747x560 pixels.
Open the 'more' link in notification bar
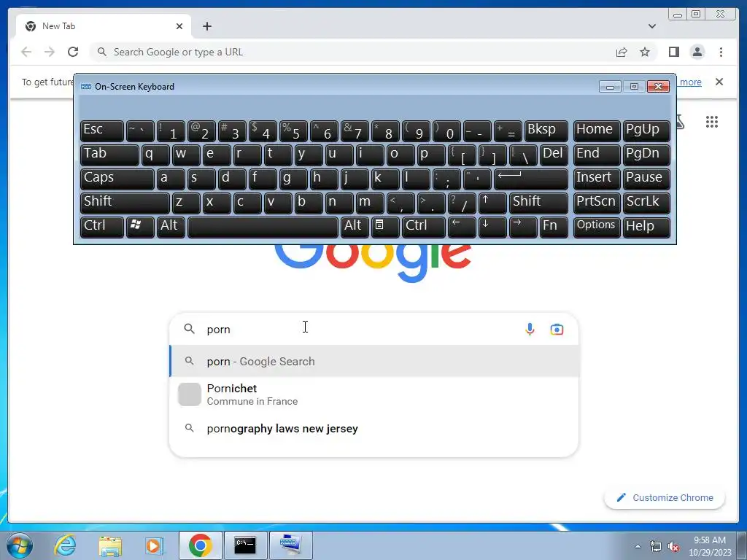coord(690,82)
